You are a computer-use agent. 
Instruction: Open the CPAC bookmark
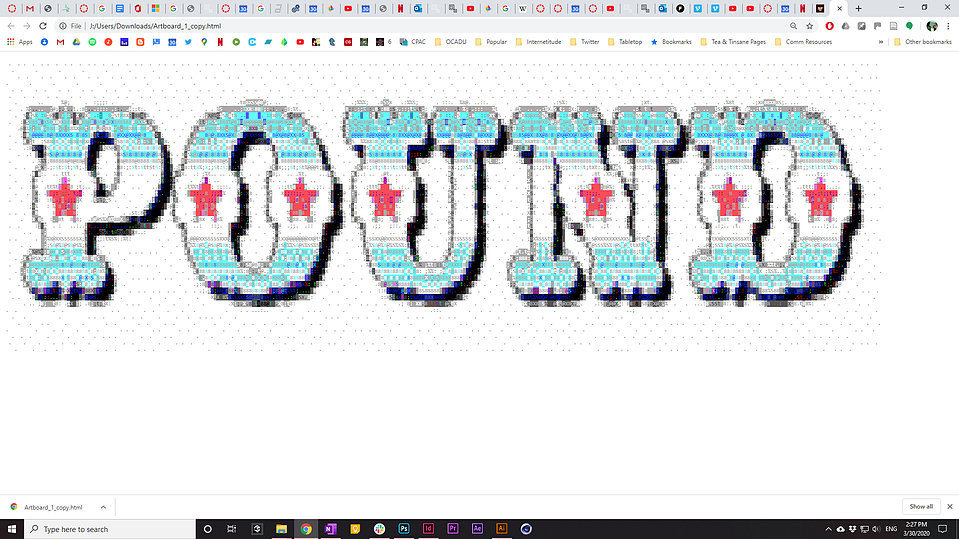coord(413,42)
